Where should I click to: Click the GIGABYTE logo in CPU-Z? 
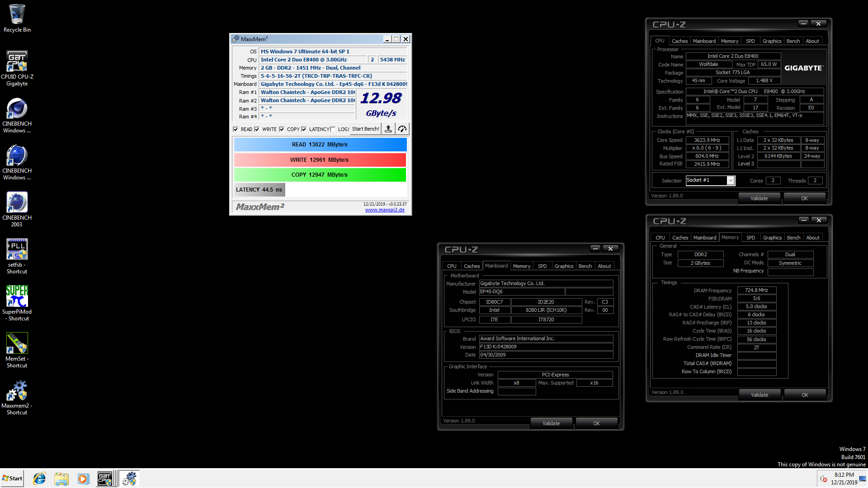[804, 68]
